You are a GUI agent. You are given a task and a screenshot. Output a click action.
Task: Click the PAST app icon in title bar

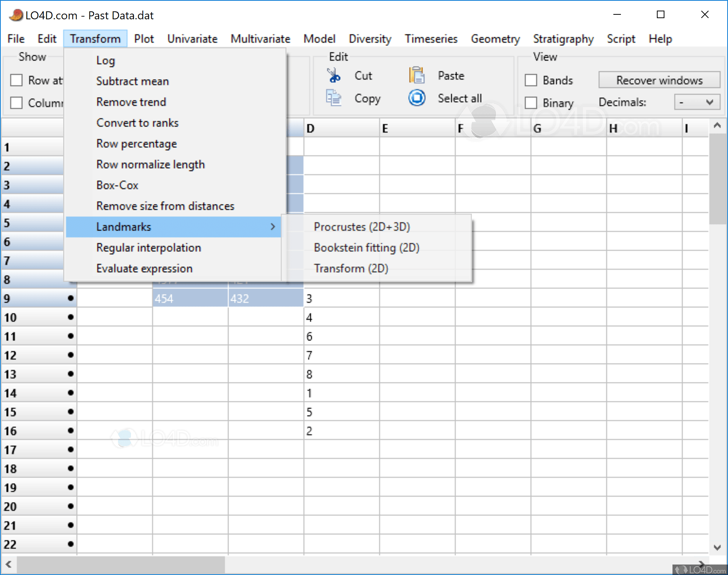[x=16, y=15]
